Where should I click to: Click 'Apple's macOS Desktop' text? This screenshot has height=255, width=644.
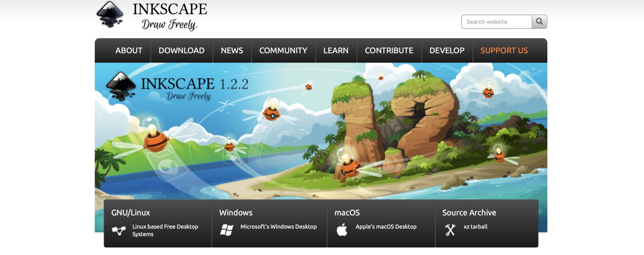pos(386,227)
